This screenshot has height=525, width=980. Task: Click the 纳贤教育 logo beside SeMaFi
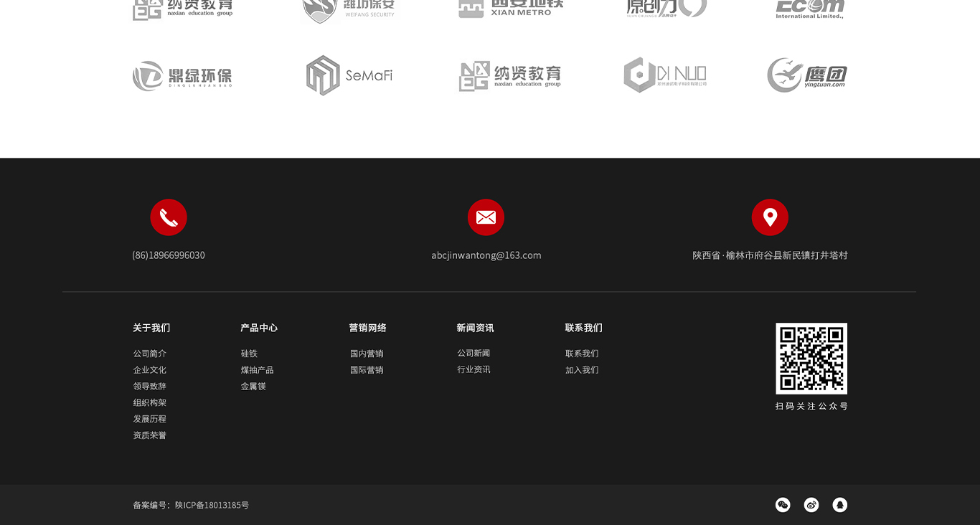click(510, 76)
